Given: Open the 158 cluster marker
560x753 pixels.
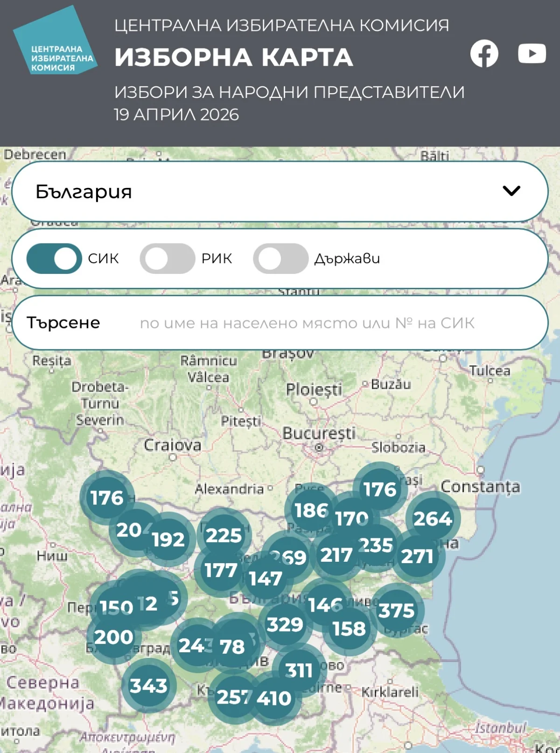Looking at the screenshot, I should pos(349,629).
